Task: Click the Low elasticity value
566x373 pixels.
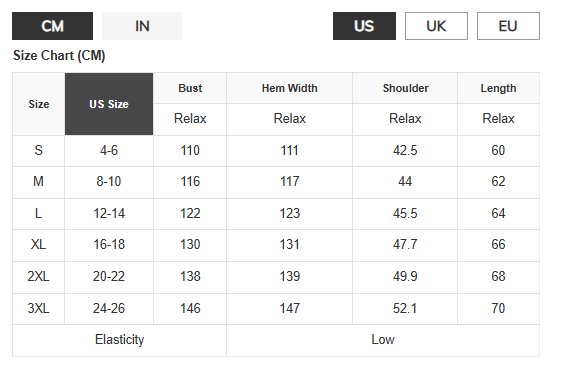Action: (383, 340)
